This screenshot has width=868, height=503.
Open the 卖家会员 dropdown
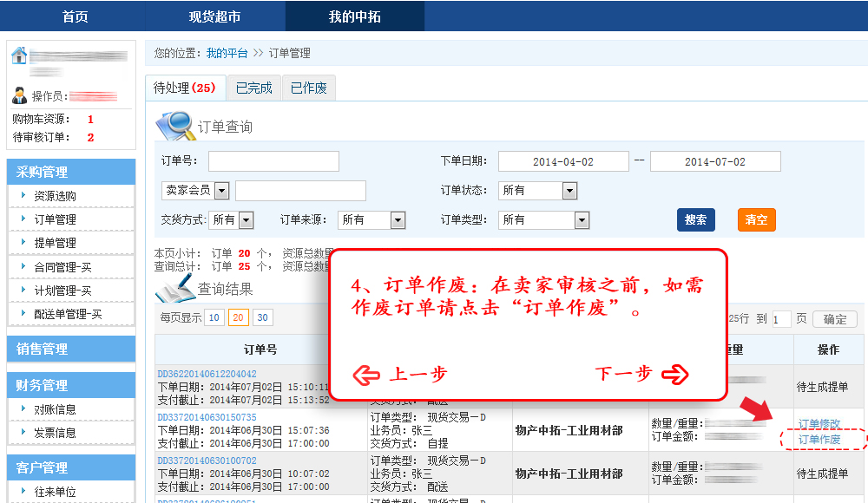(x=221, y=191)
